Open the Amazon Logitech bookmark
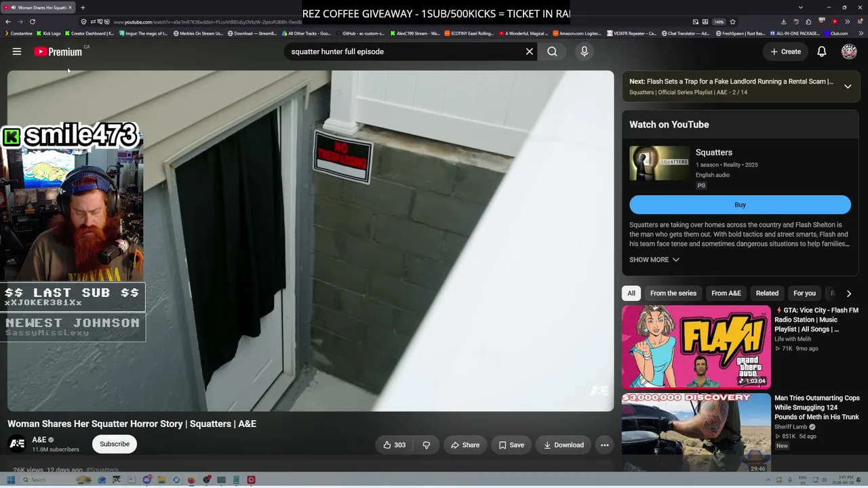This screenshot has width=868, height=488. (576, 33)
